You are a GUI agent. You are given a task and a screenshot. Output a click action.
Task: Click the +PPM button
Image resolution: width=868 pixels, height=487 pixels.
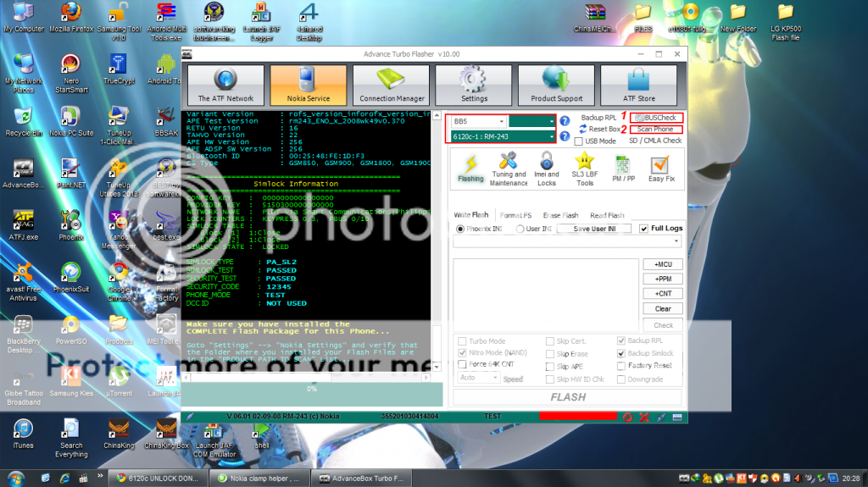click(x=663, y=279)
